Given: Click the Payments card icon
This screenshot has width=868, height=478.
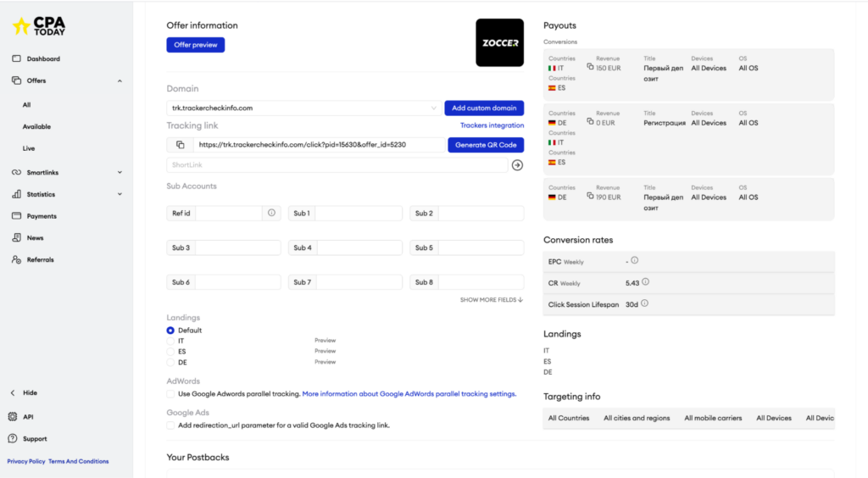Looking at the screenshot, I should pos(17,216).
